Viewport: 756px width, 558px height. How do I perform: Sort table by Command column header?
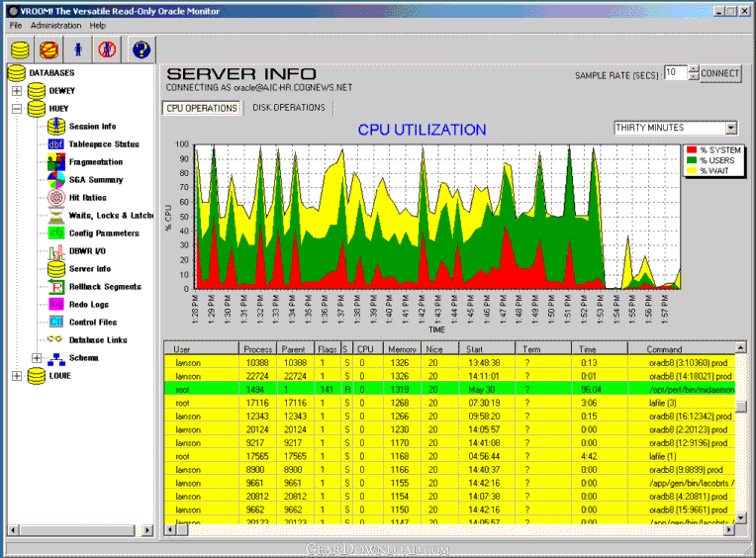pos(681,349)
